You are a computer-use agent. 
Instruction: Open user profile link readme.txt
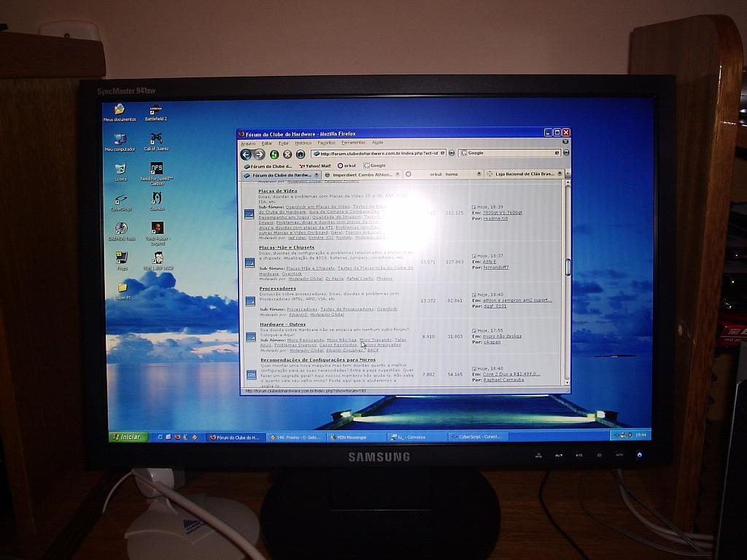495,219
